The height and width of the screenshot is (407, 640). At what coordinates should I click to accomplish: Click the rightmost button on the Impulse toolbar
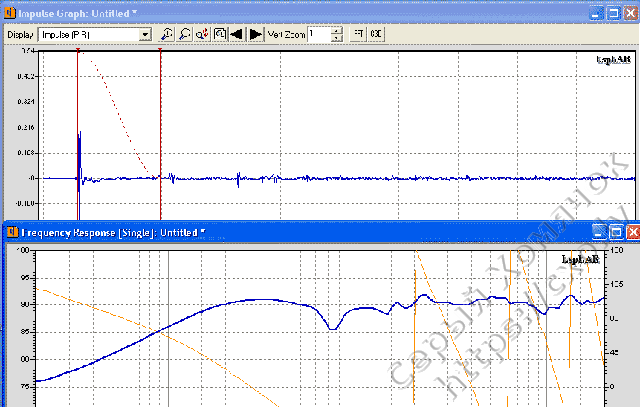pyautogui.click(x=375, y=34)
